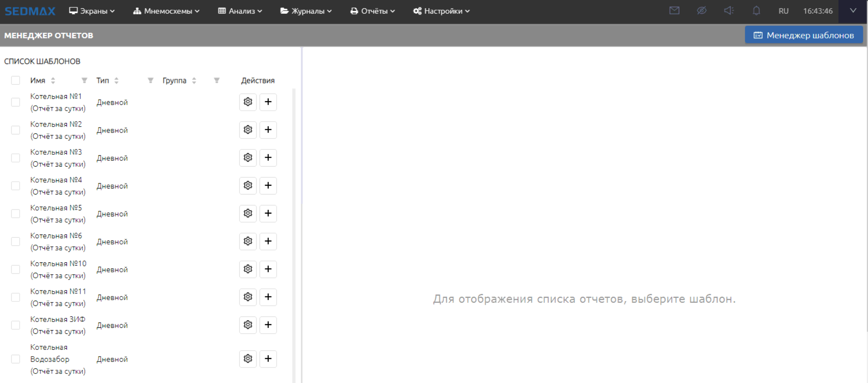Toggle the crossed-out eye icon in header
868x383 pixels.
coord(702,10)
